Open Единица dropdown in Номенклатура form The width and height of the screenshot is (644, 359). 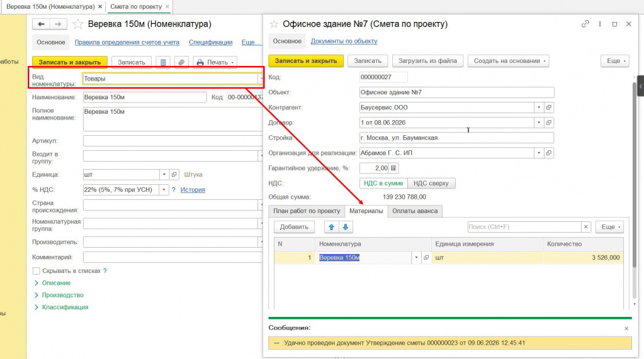pyautogui.click(x=164, y=174)
